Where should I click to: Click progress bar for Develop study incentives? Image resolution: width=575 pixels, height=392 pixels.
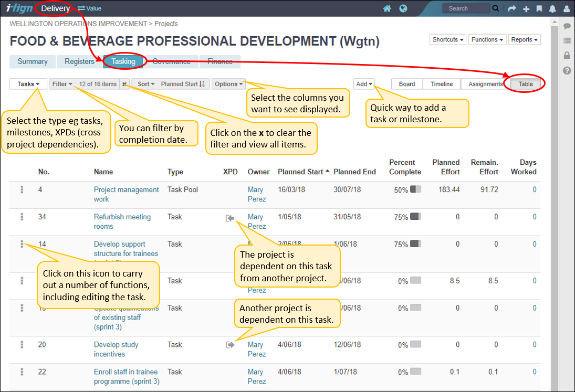pos(415,344)
